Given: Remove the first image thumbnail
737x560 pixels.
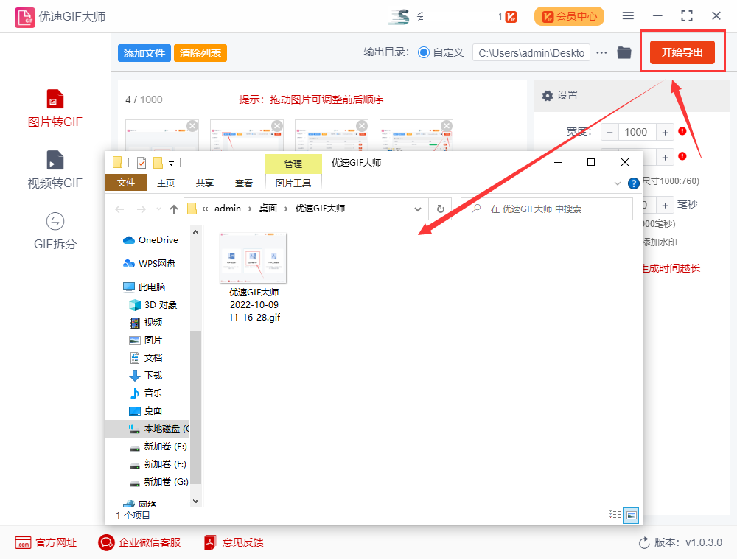Looking at the screenshot, I should [x=192, y=126].
